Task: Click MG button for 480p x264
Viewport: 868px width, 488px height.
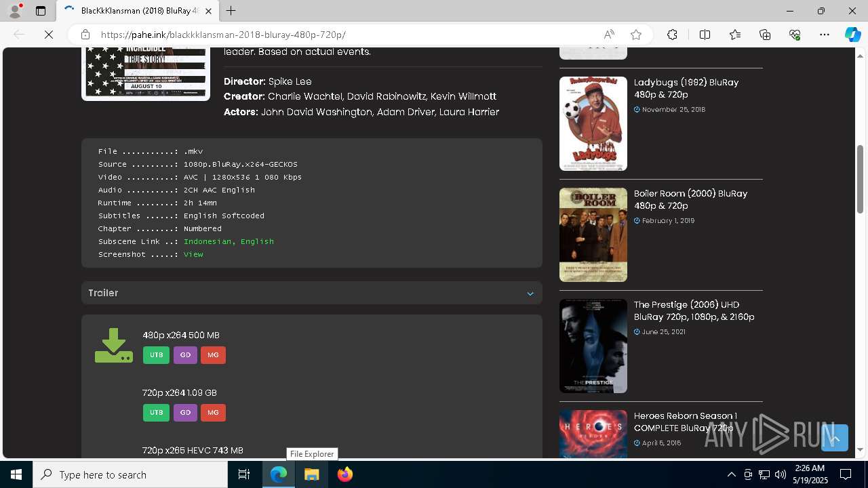Action: [213, 355]
